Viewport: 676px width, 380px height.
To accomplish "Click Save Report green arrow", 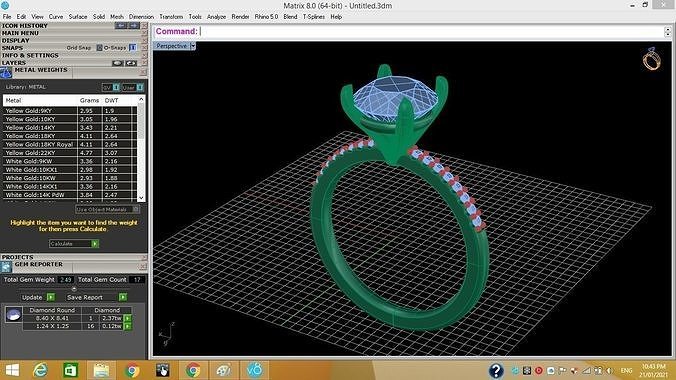I will pos(123,297).
